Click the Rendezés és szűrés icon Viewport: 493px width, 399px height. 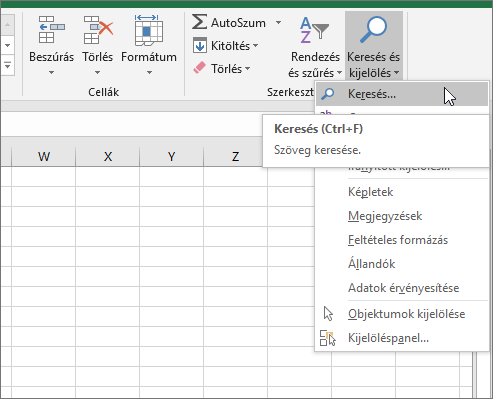tap(314, 30)
